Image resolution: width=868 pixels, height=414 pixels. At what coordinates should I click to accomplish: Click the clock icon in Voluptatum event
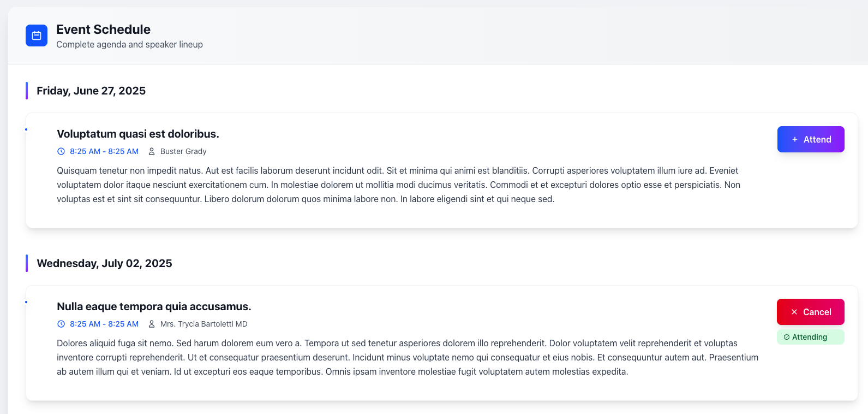pyautogui.click(x=61, y=151)
